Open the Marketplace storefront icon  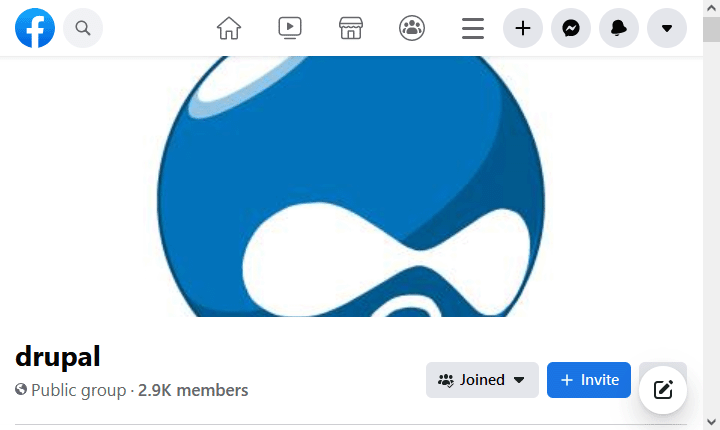(350, 28)
